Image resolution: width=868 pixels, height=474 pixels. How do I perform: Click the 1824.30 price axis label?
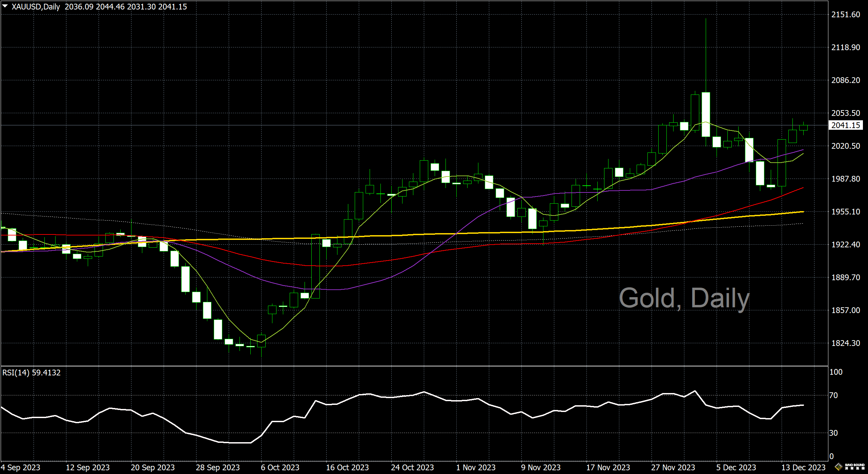tap(846, 343)
